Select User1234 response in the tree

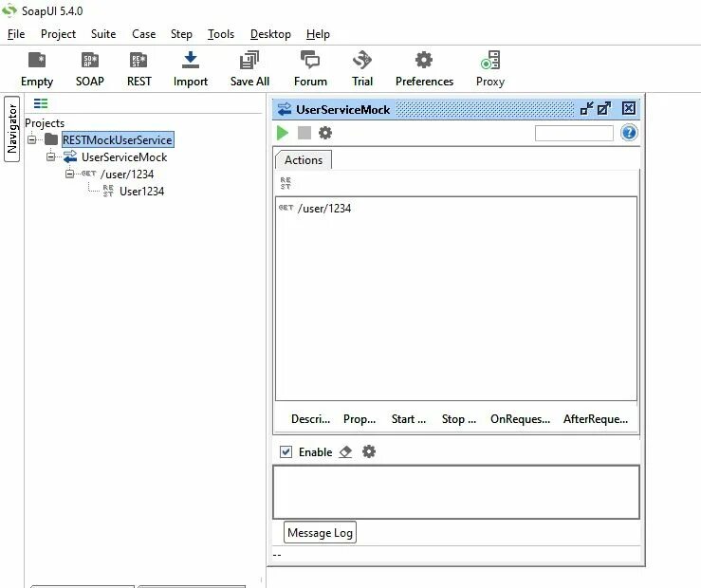pos(141,192)
